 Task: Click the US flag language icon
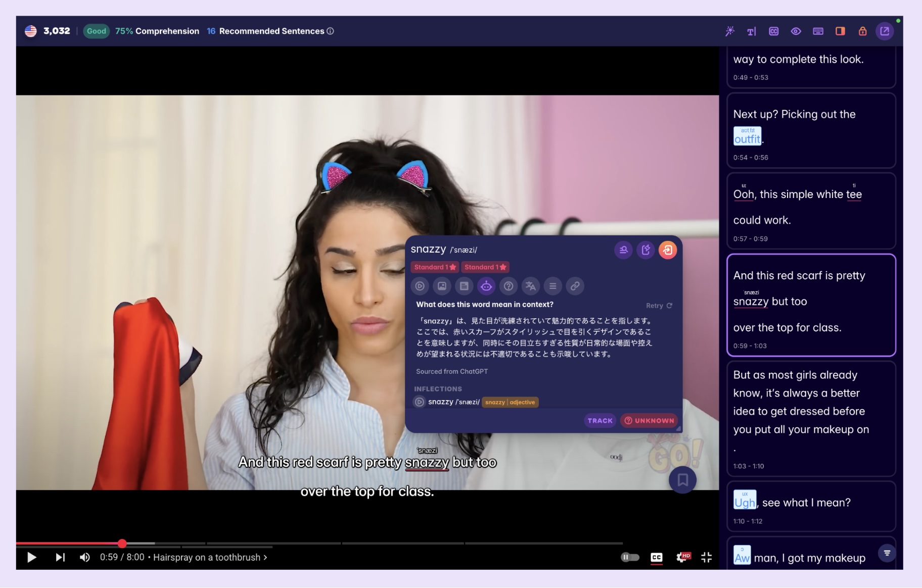[31, 31]
